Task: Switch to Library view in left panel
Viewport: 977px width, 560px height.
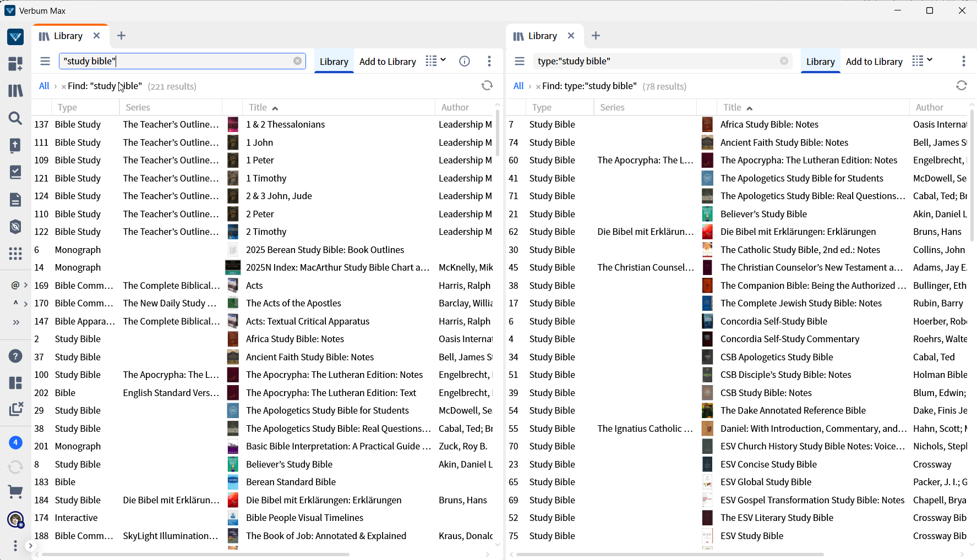Action: click(334, 62)
